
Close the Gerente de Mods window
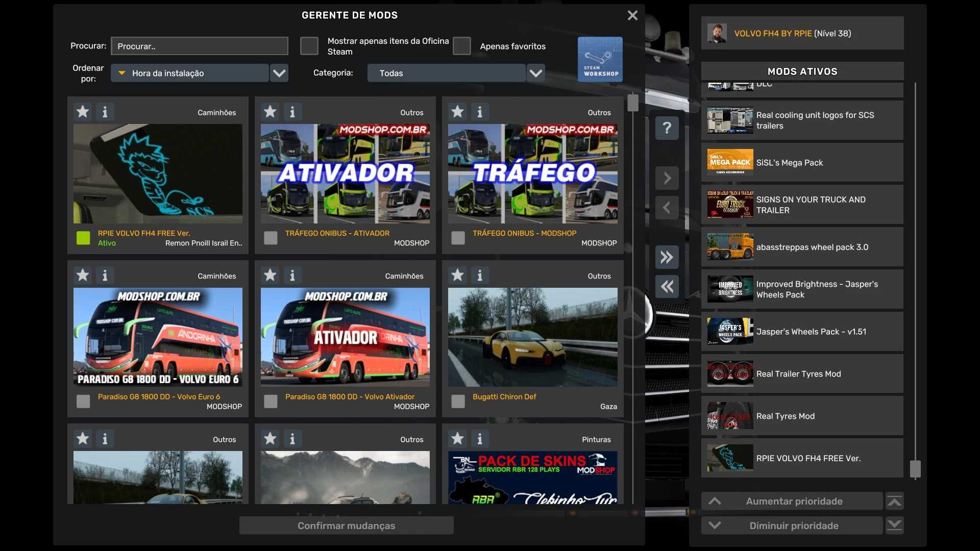[x=632, y=15]
